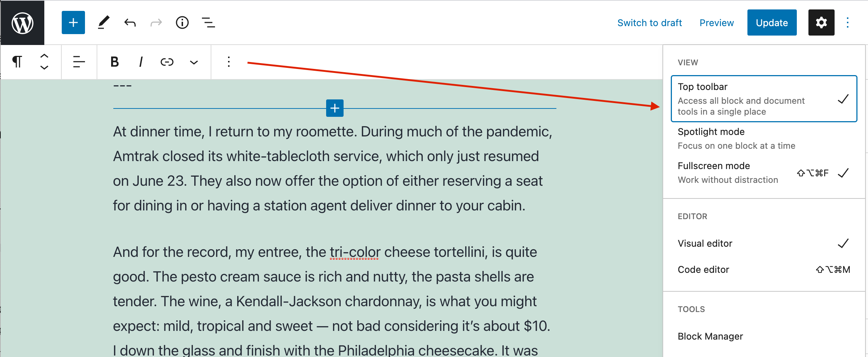Undo the last change
This screenshot has height=357, width=868.
pyautogui.click(x=130, y=22)
